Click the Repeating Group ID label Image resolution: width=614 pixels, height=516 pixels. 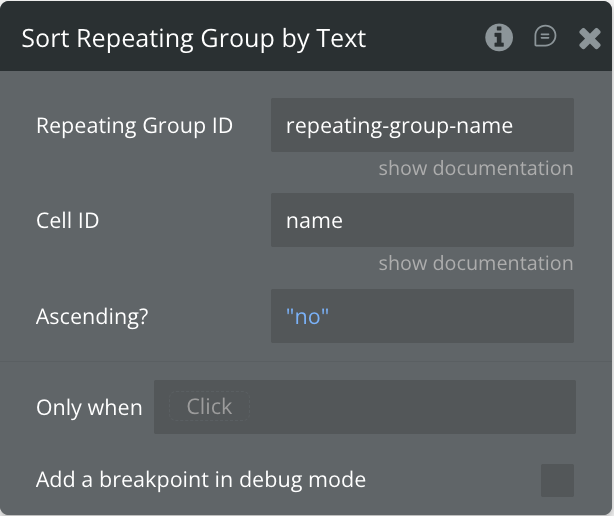[134, 126]
